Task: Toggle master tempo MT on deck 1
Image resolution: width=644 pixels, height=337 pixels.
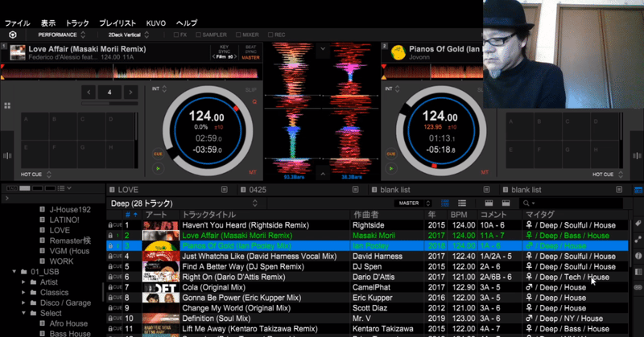Action: click(x=252, y=172)
